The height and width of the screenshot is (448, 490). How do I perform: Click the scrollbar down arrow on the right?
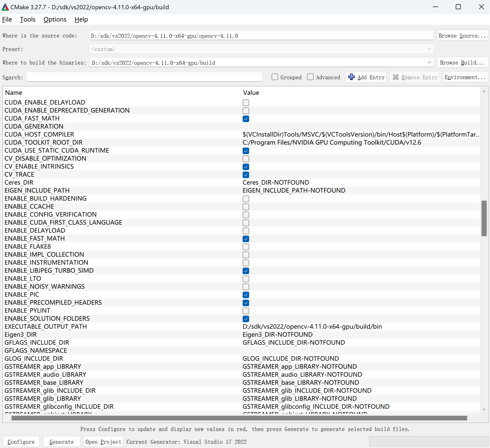[x=484, y=410]
